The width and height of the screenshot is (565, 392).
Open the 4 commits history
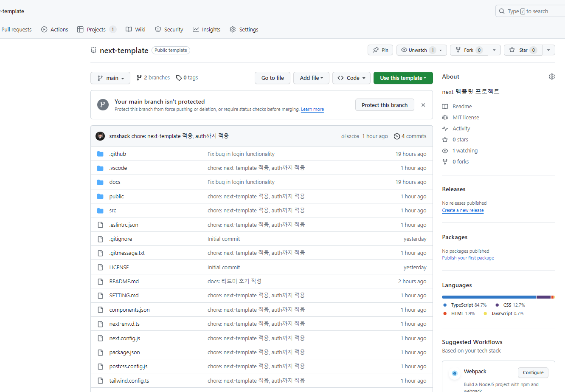(410, 136)
